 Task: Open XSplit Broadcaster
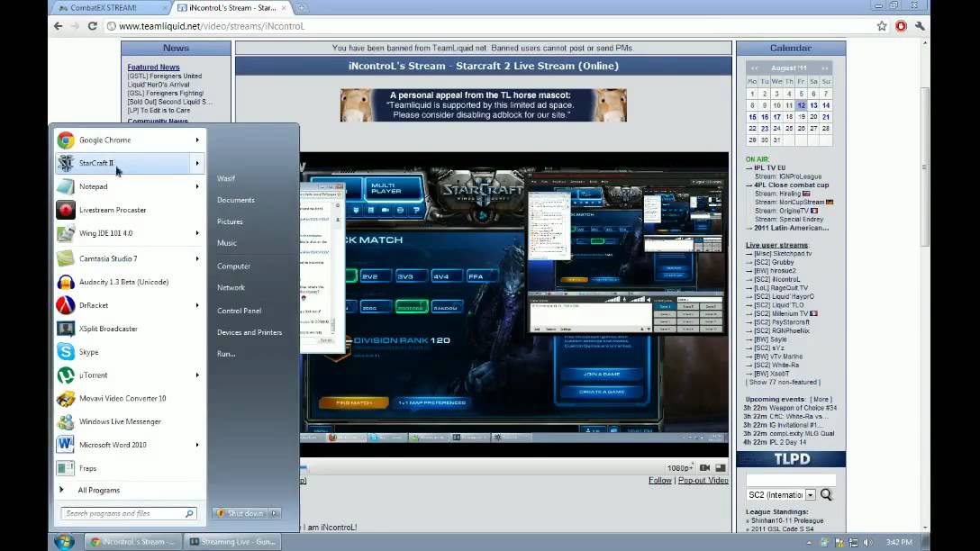(x=128, y=329)
